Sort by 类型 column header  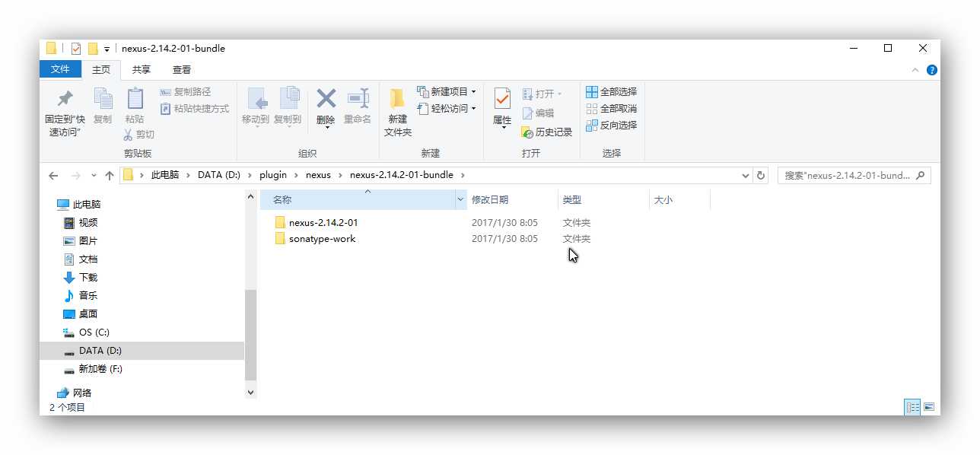[x=603, y=200]
